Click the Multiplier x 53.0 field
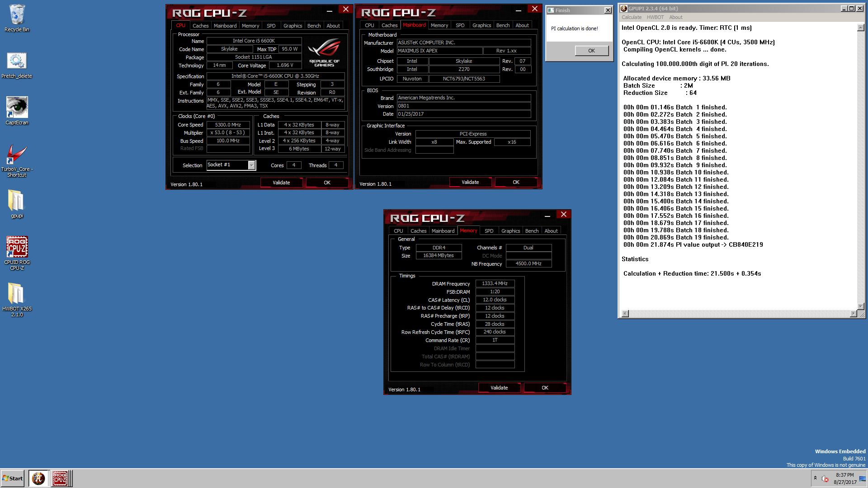The height and width of the screenshot is (488, 868). point(228,133)
